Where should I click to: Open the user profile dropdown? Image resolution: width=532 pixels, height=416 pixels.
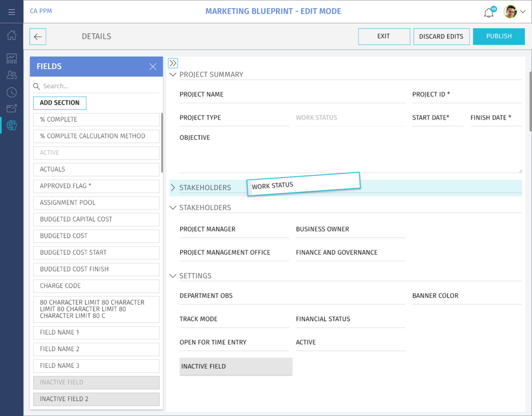[x=515, y=12]
